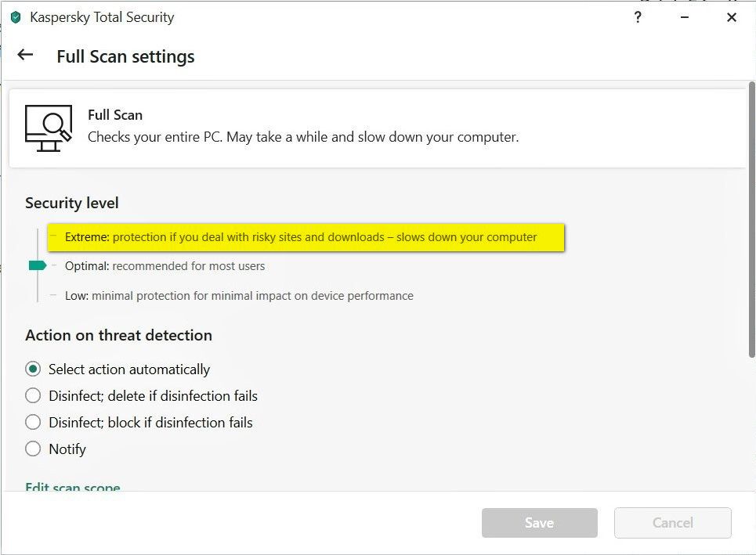Open the Edit scan scope link

[x=73, y=487]
